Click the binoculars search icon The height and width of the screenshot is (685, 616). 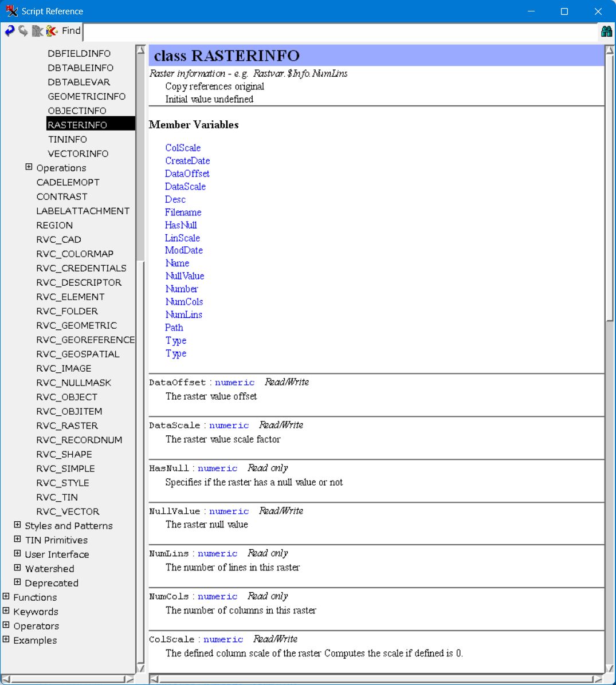click(606, 32)
